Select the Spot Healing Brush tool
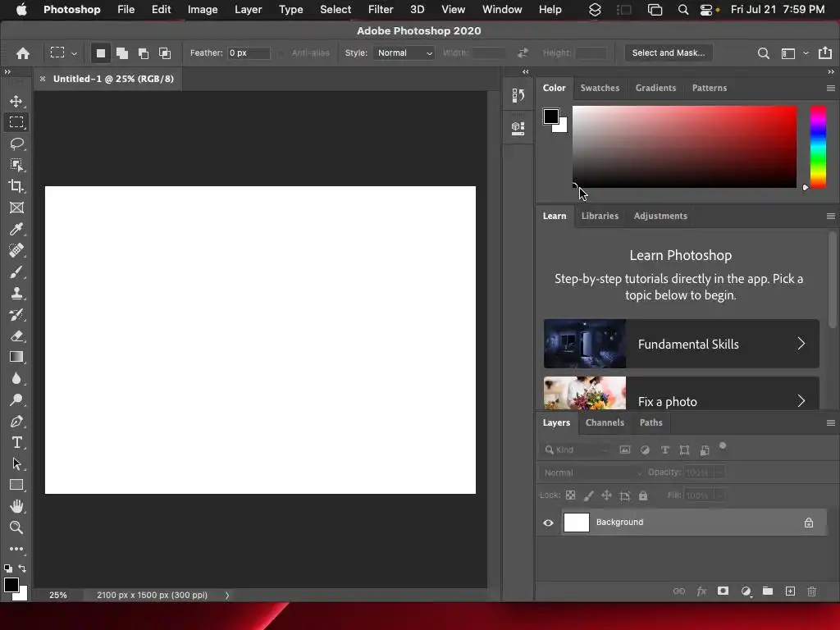Viewport: 840px width, 630px height. tap(16, 250)
